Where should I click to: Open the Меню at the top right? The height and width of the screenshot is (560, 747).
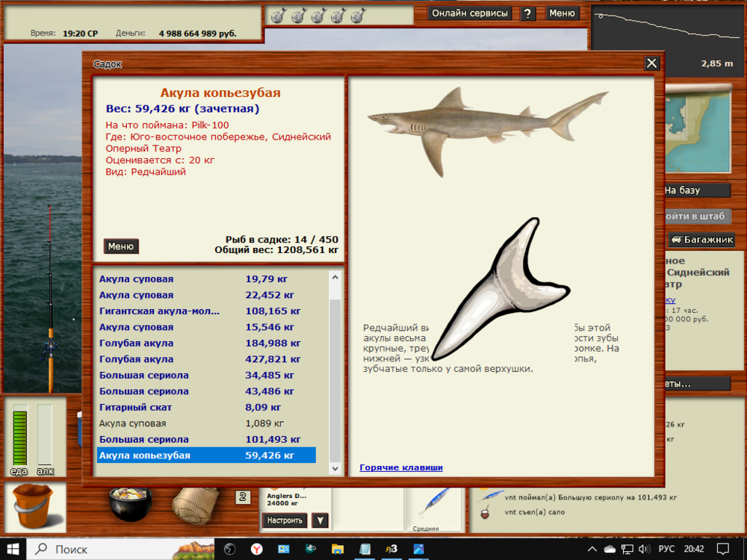[562, 13]
